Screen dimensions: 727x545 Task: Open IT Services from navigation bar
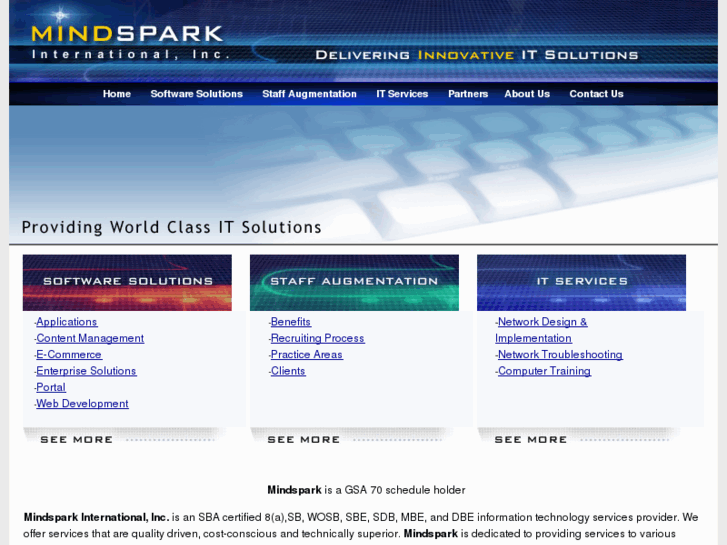pos(402,94)
